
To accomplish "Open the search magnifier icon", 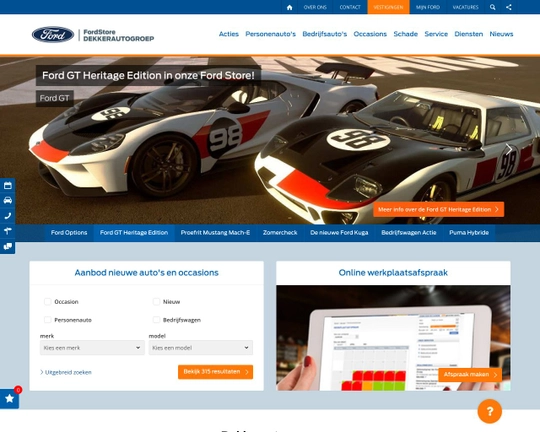I will [493, 7].
